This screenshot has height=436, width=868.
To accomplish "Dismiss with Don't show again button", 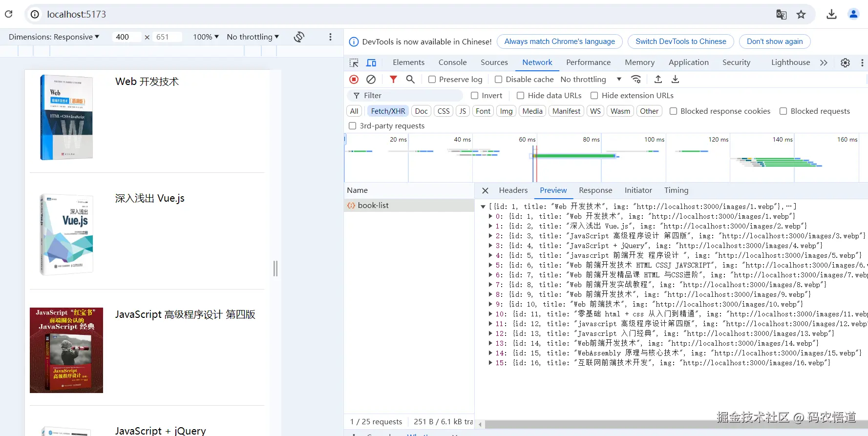I will point(775,42).
